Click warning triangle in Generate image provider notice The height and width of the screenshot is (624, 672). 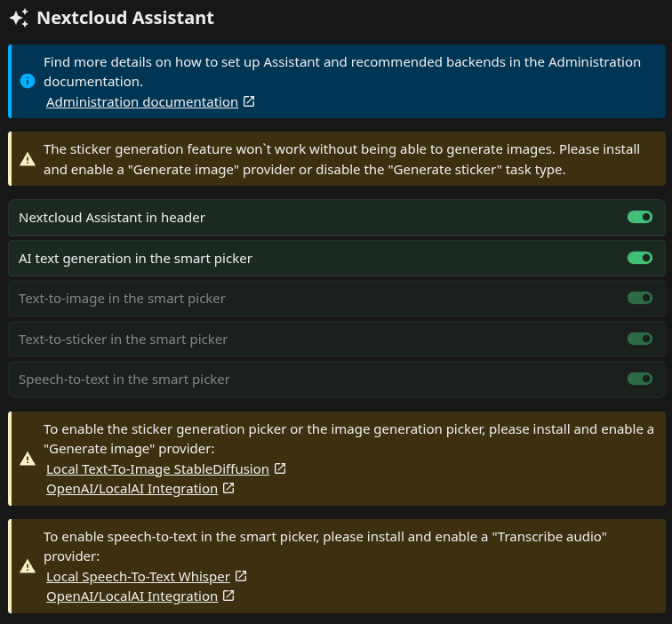pos(28,459)
